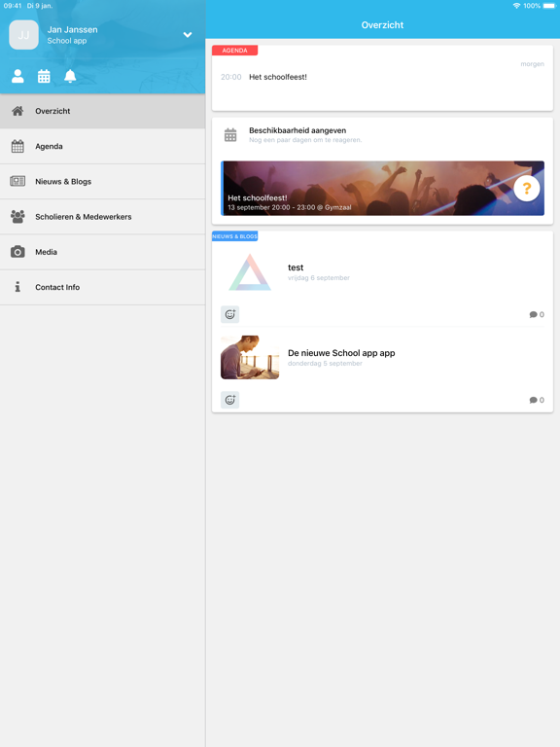Image resolution: width=560 pixels, height=747 pixels.
Task: Open Agenda menu item
Action: pos(102,146)
